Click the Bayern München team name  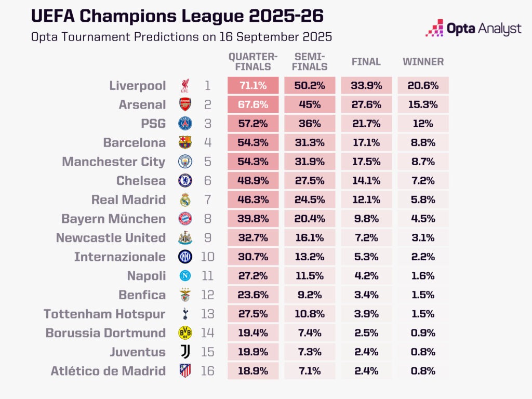pyautogui.click(x=113, y=219)
